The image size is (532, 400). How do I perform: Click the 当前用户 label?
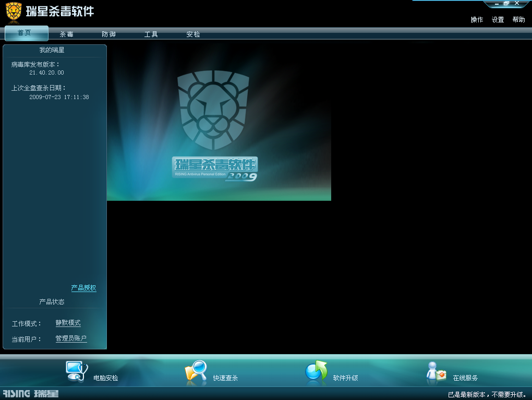tap(26, 339)
